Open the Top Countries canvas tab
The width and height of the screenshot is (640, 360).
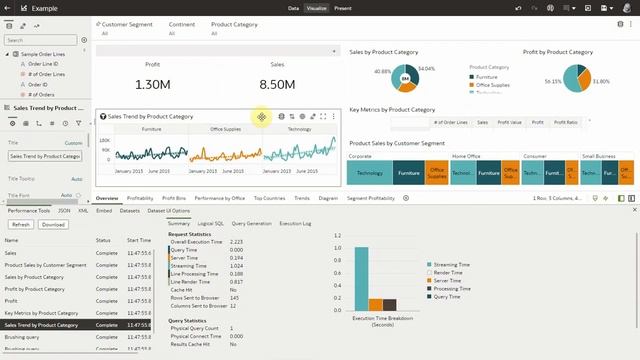coord(269,198)
